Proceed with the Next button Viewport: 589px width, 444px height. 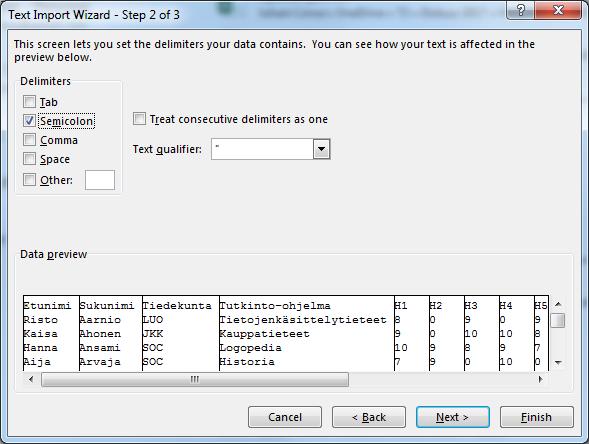tap(453, 417)
